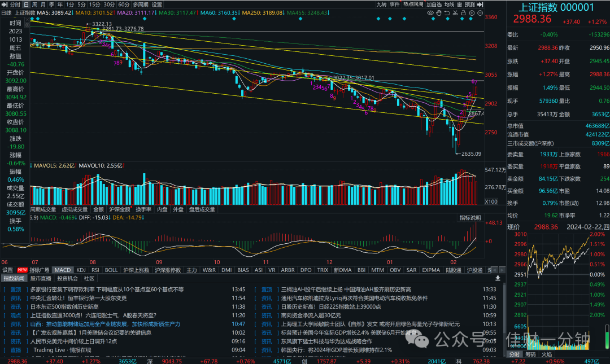Click the 指标说明 button on MACD panel
The image size is (610, 364).
pyautogui.click(x=470, y=218)
